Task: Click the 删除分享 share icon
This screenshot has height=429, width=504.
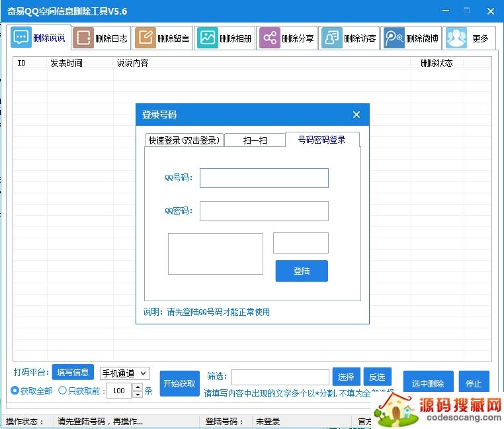Action: (x=270, y=38)
